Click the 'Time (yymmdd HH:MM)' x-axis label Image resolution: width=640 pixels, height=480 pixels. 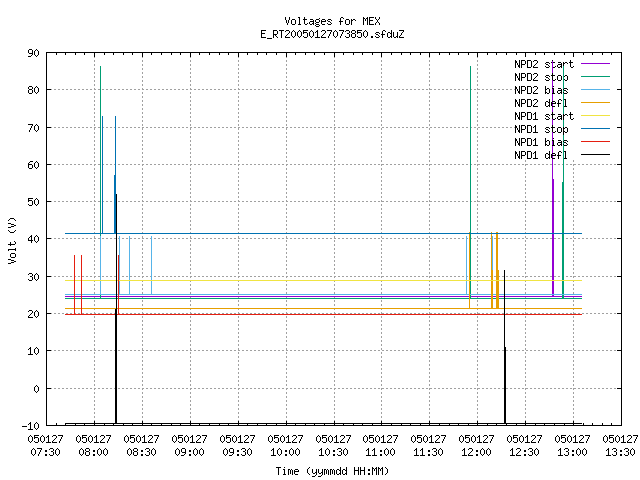[332, 471]
